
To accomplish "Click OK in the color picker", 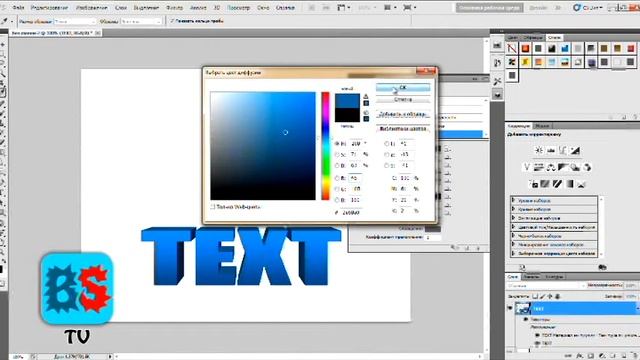I will [403, 87].
